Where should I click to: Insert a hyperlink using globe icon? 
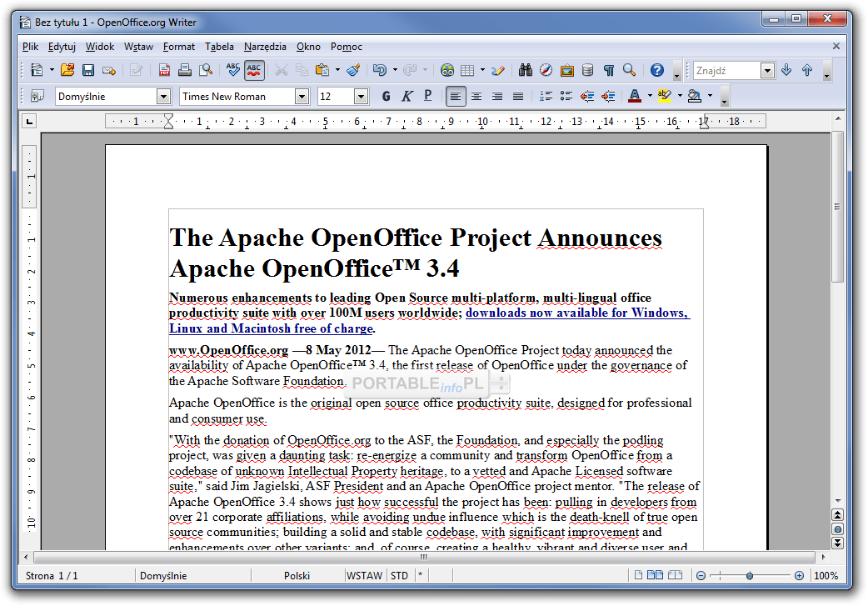click(447, 70)
